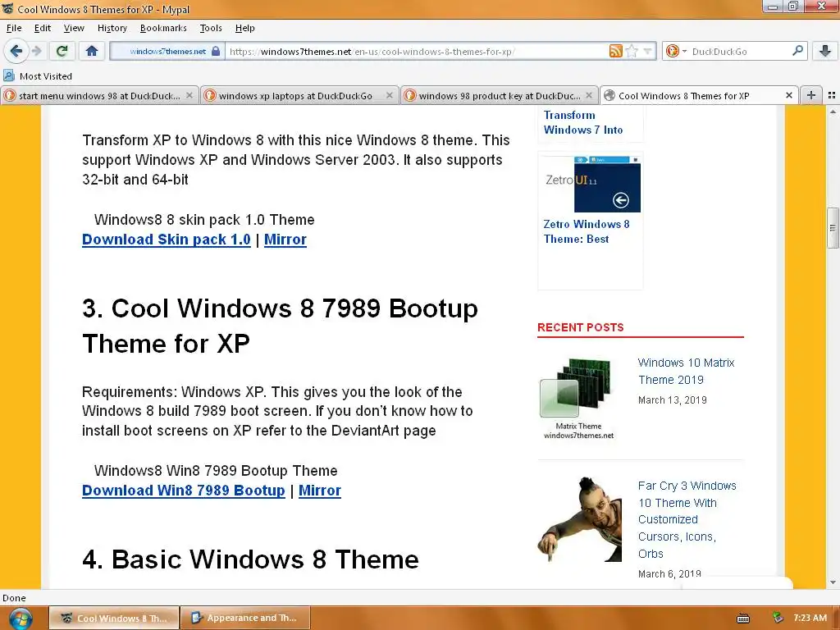This screenshot has height=630, width=840.
Task: Click the list all tabs grid icon
Action: click(x=832, y=95)
